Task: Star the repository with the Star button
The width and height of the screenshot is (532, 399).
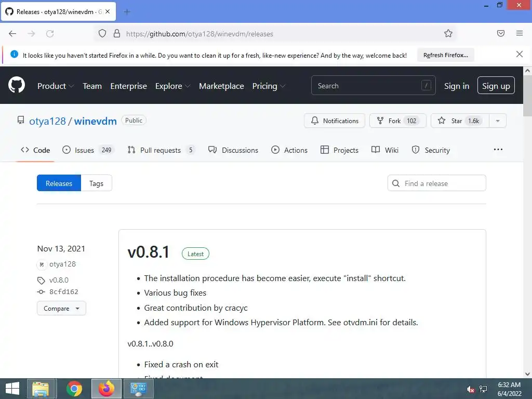Action: (460, 121)
